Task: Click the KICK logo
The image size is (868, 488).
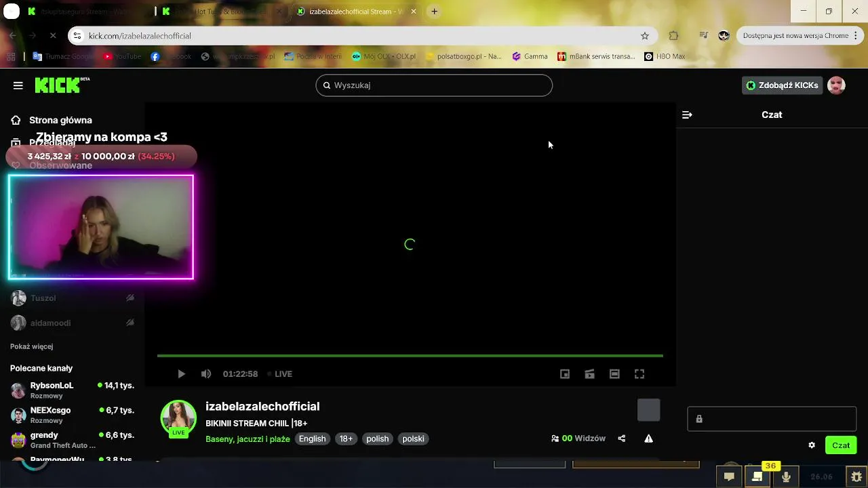Action: pos(62,85)
